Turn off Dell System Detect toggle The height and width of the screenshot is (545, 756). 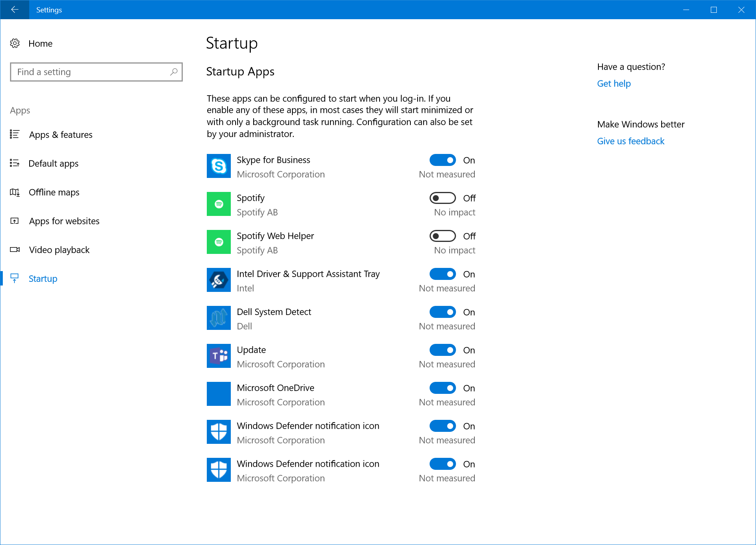click(442, 312)
